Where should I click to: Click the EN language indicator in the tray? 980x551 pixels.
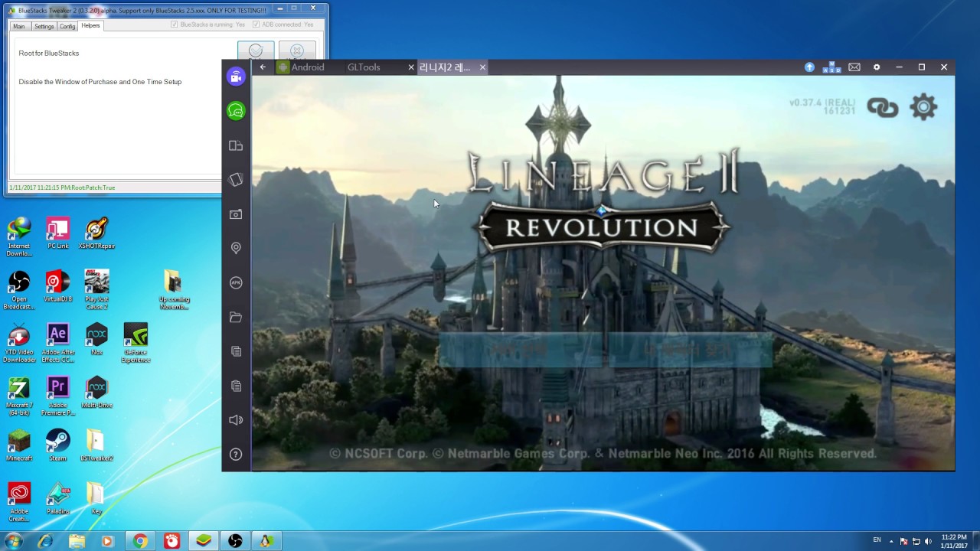(x=877, y=540)
